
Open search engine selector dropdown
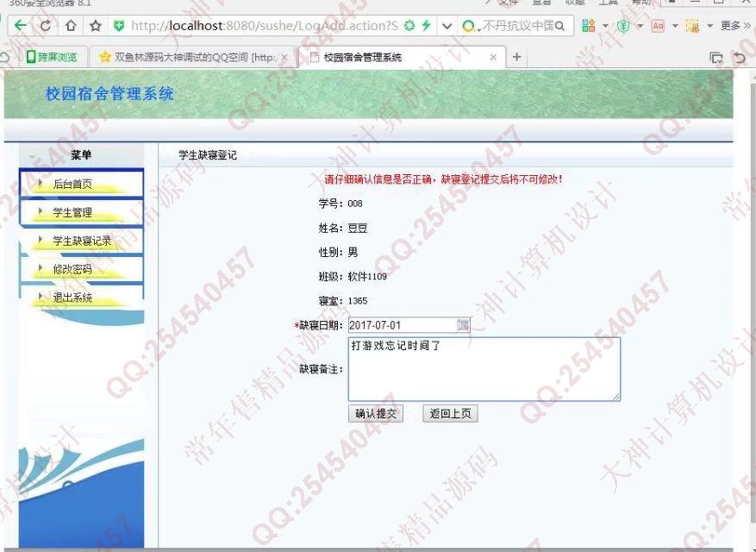(x=470, y=26)
